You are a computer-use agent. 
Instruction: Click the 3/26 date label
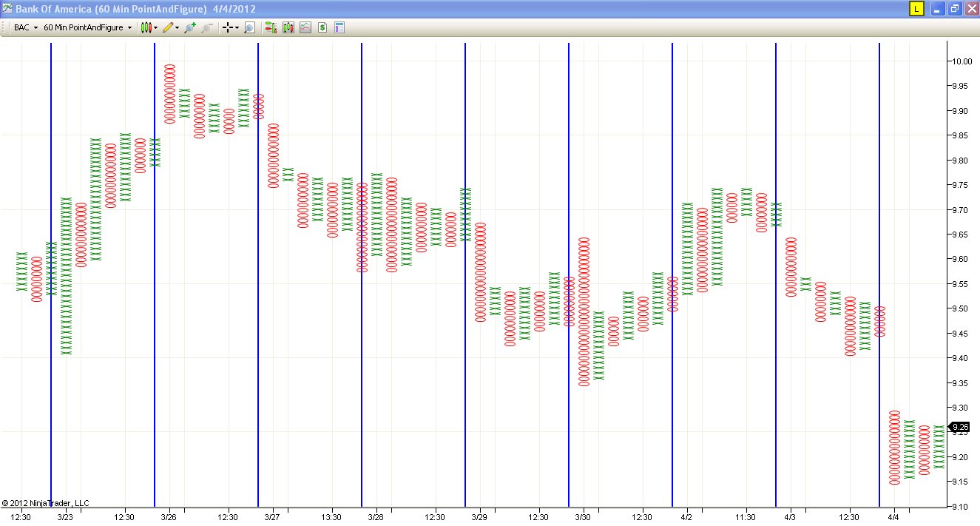(169, 517)
